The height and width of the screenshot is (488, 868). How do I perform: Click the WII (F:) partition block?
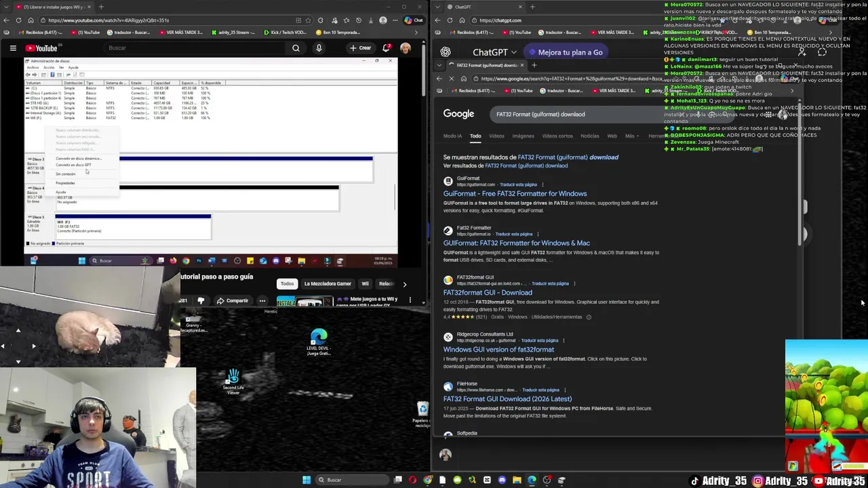click(x=133, y=227)
